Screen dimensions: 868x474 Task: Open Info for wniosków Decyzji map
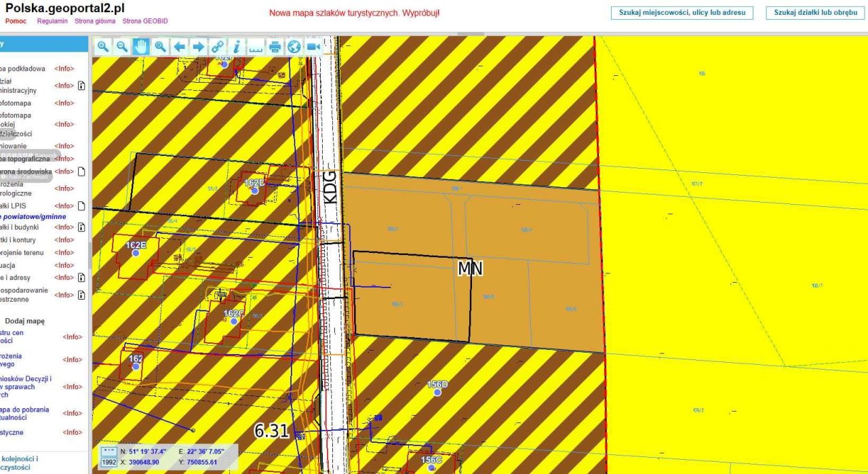[x=72, y=387]
